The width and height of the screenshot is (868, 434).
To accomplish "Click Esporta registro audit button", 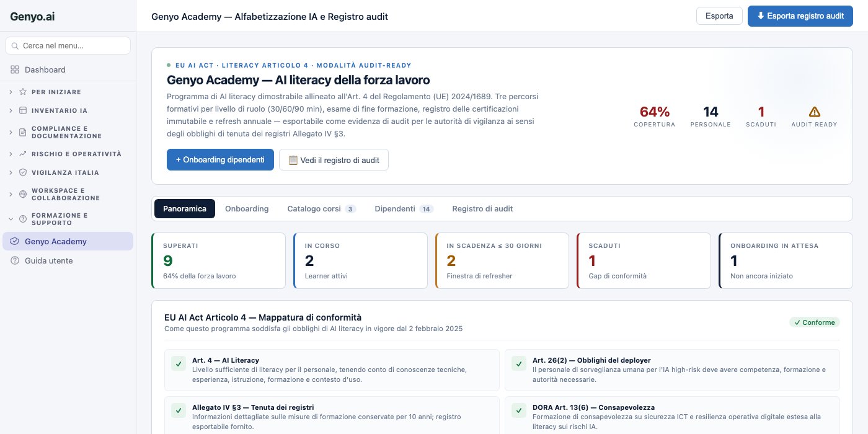I will pos(800,16).
